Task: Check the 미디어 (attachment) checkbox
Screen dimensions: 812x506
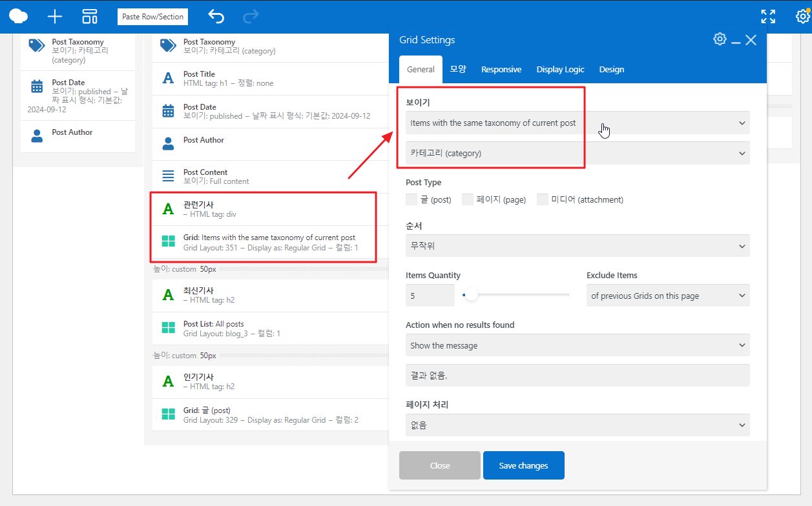Action: (543, 199)
